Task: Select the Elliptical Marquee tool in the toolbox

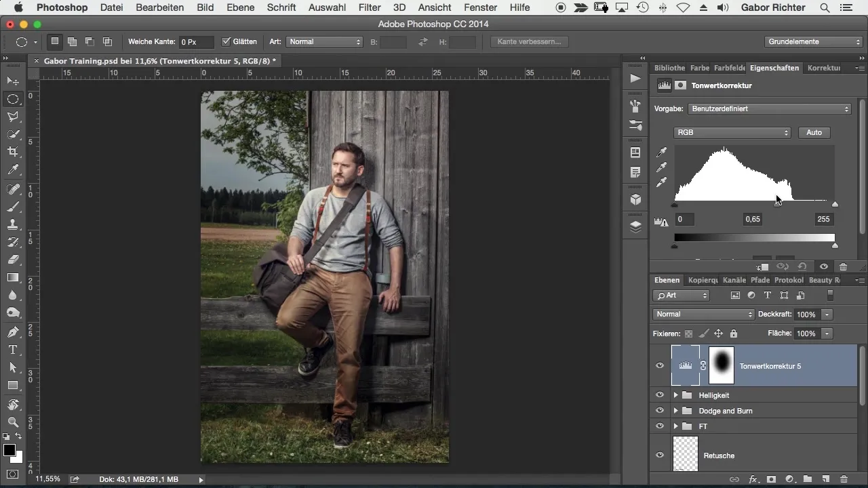Action: click(13, 99)
